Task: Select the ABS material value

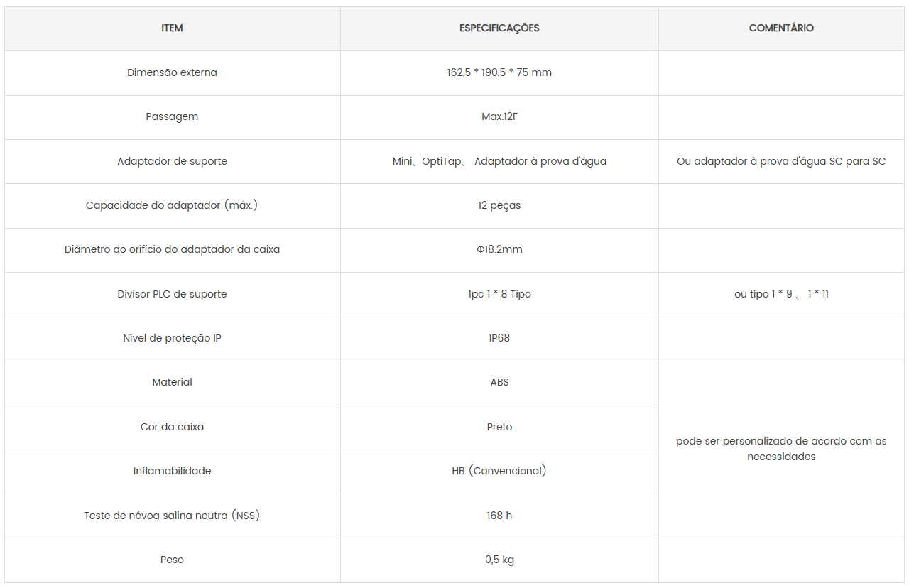Action: click(x=499, y=382)
